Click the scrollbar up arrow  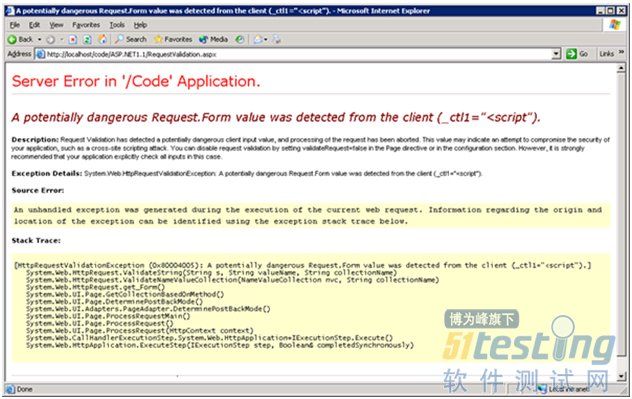coord(621,69)
